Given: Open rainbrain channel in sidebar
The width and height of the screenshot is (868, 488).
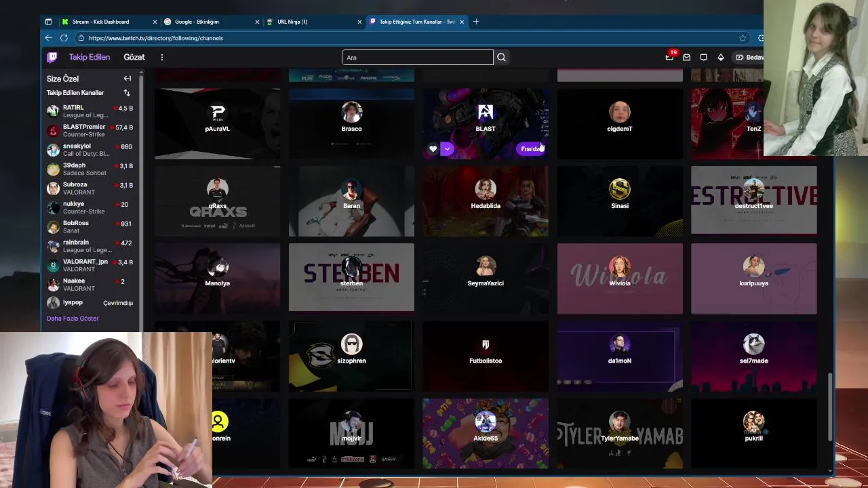Looking at the screenshot, I should point(90,246).
